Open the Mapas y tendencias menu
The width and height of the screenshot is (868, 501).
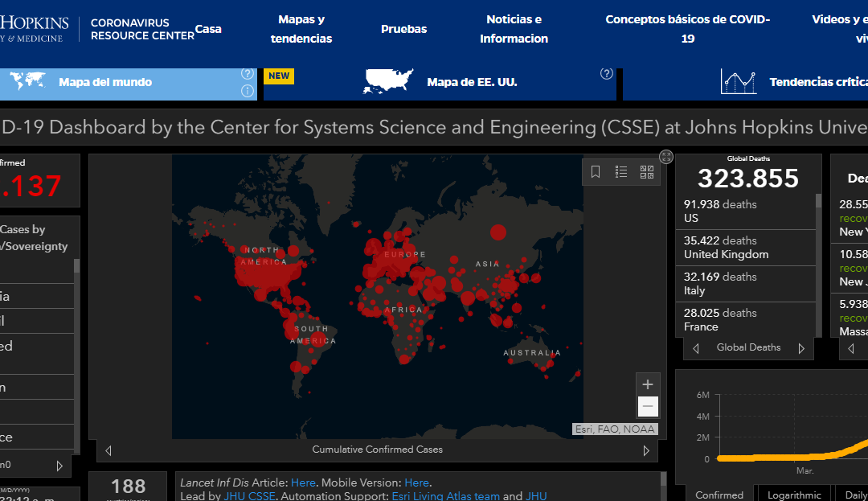(301, 29)
